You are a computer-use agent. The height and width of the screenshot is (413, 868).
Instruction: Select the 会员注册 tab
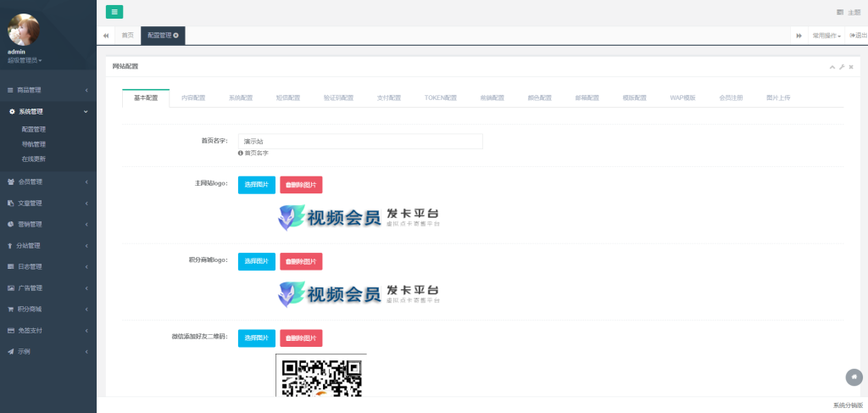731,98
